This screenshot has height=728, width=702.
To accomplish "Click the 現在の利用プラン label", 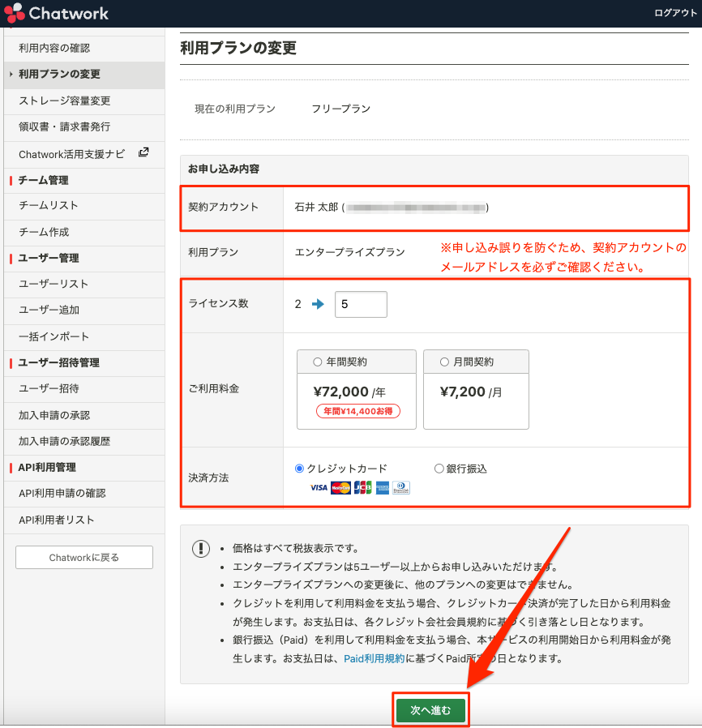I will coord(235,109).
